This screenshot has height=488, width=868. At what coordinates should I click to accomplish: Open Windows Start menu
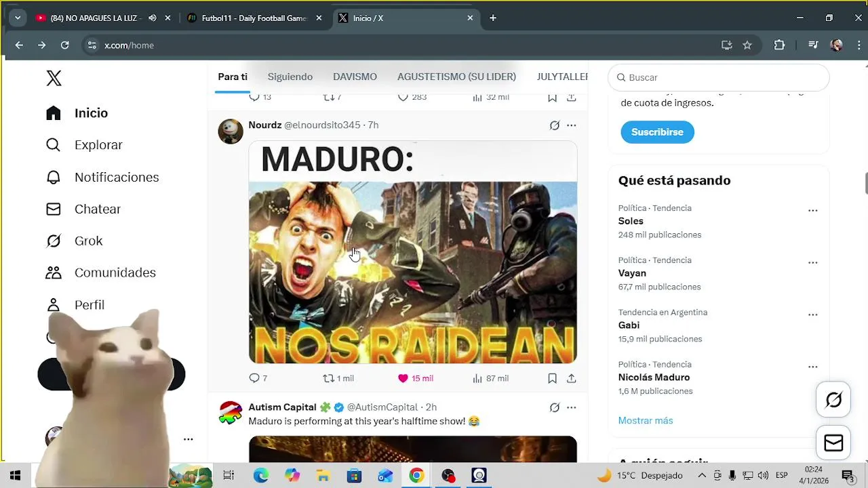click(15, 476)
